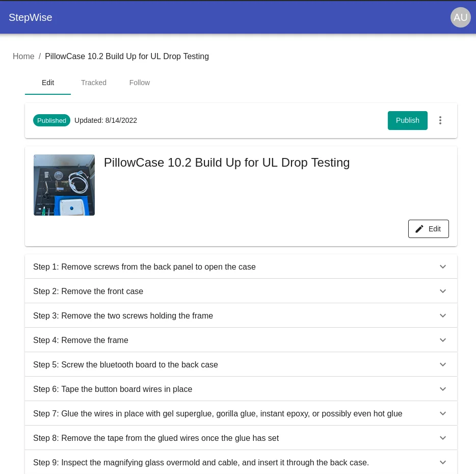Expand Step 6 about taping button board wires
The image size is (476, 474).
coord(241,389)
